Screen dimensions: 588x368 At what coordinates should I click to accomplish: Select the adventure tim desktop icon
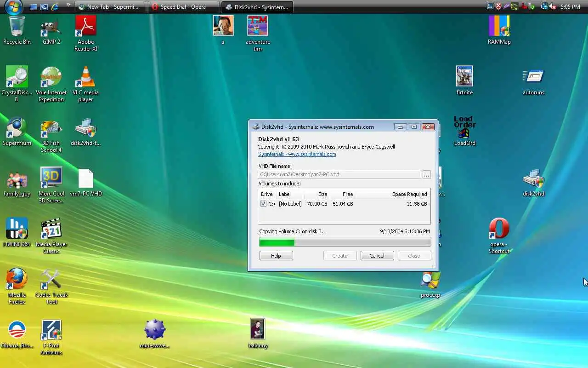(x=258, y=33)
